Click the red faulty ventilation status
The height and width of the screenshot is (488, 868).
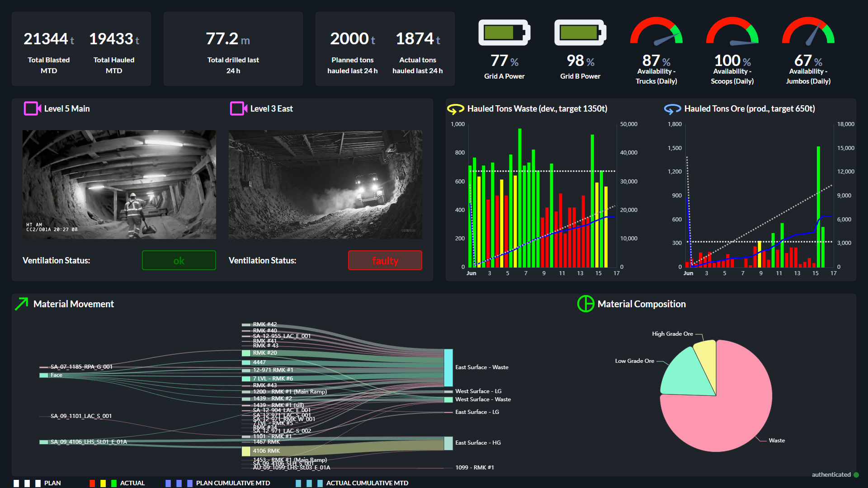pyautogui.click(x=385, y=260)
